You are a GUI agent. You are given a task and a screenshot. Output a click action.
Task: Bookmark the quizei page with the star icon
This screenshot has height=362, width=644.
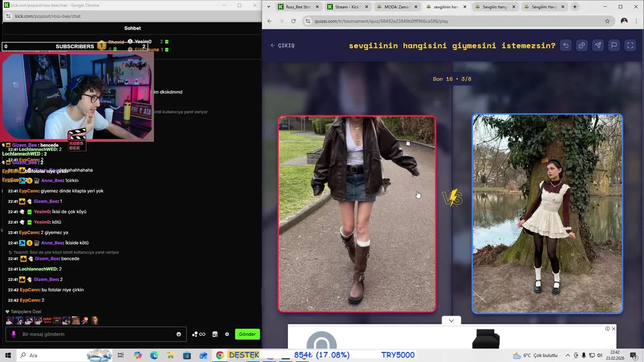(x=607, y=21)
